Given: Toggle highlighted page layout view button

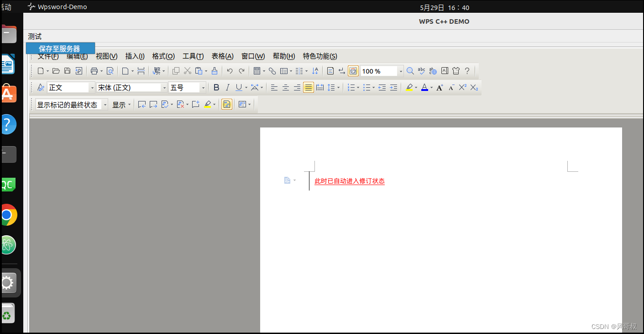Looking at the screenshot, I should [x=353, y=71].
